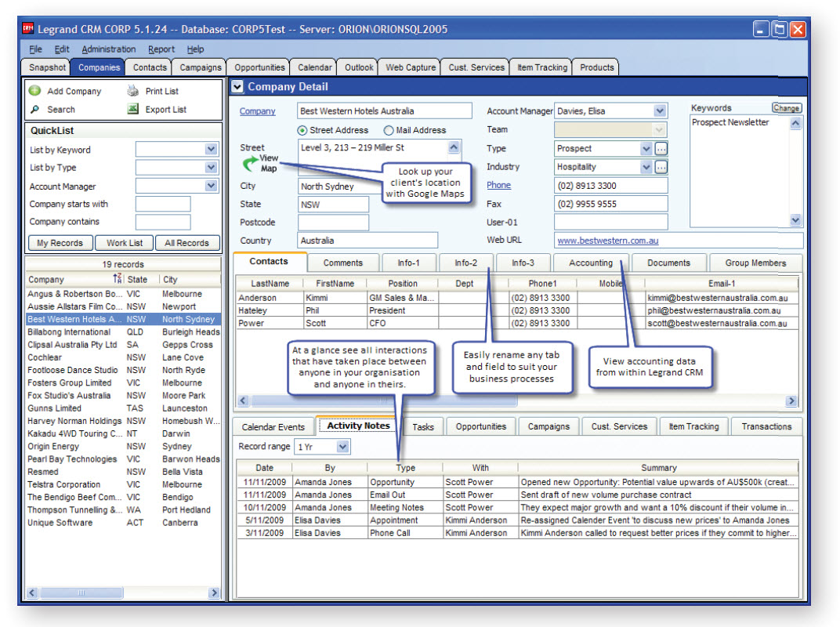
Task: Expand the Company Detail Account Manager dropdown
Action: (x=660, y=111)
